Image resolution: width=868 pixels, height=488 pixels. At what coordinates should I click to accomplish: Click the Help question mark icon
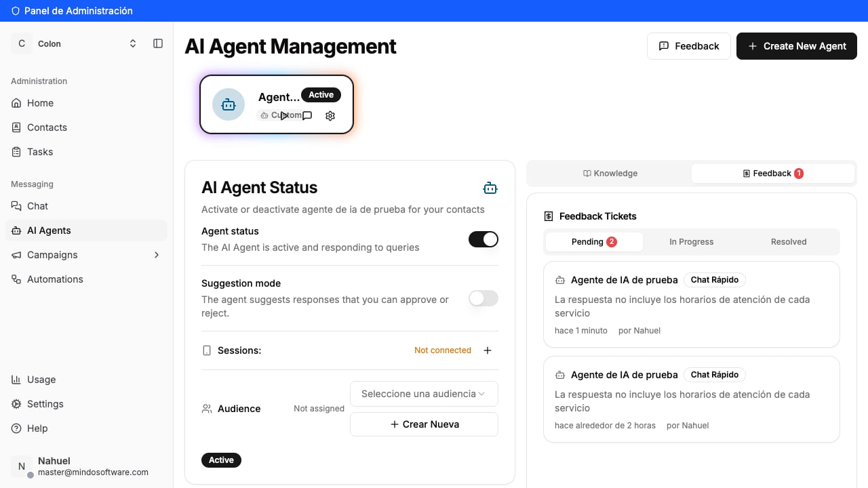16,428
